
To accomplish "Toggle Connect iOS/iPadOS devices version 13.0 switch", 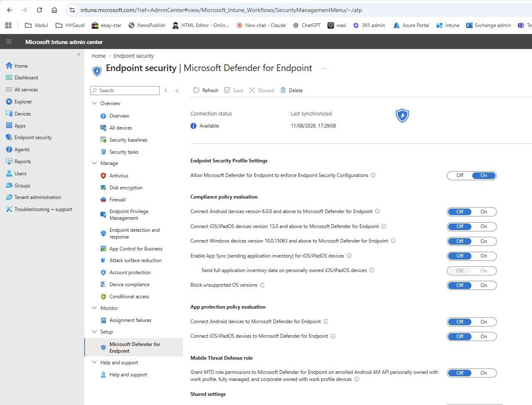I will pos(471,226).
